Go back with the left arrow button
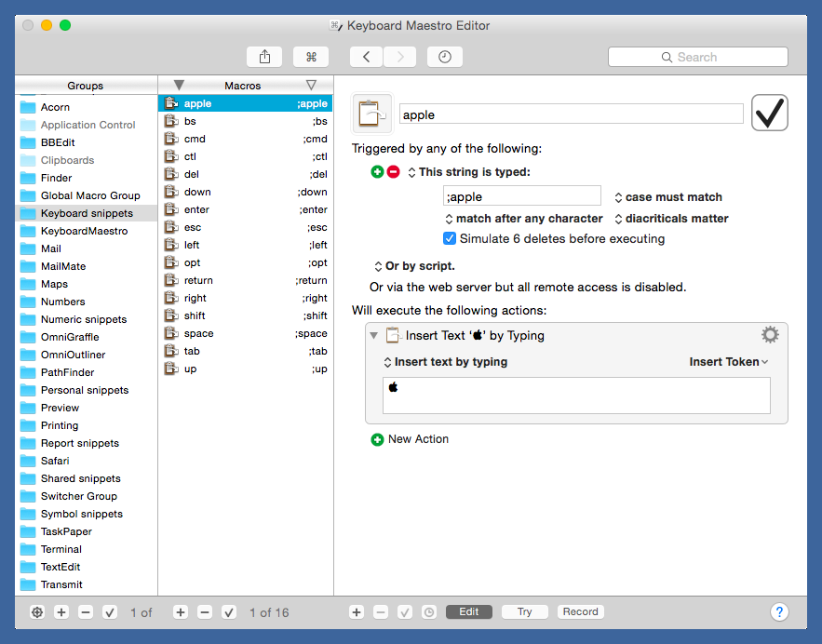Viewport: 822px width, 644px height. pos(366,57)
